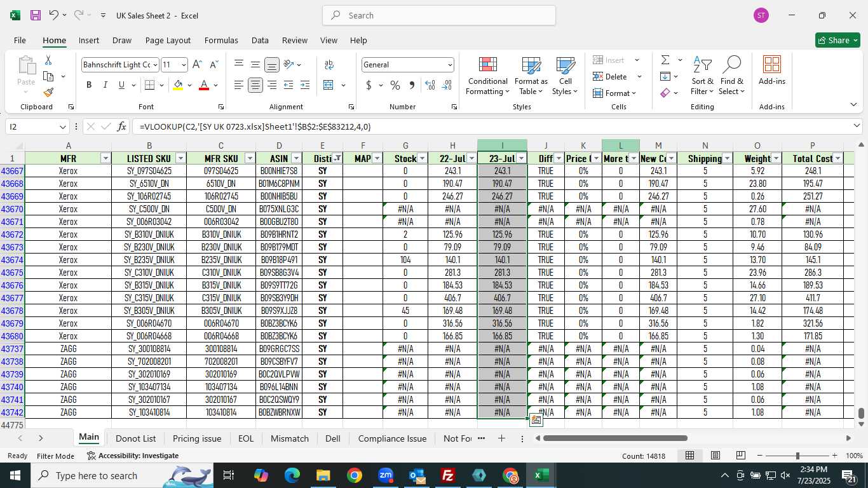Toggle Normal view in status bar

point(689,456)
